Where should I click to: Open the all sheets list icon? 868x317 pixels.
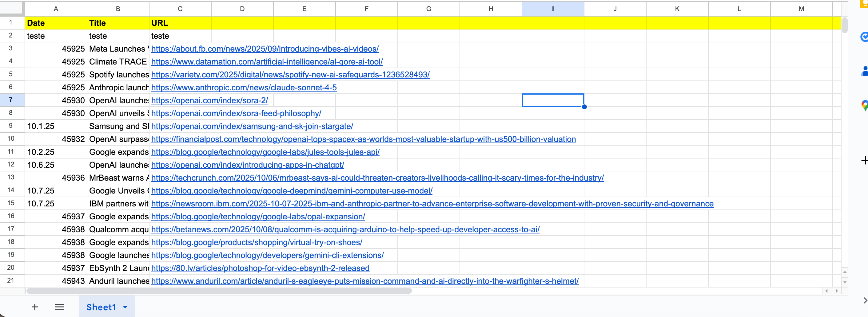coord(59,307)
